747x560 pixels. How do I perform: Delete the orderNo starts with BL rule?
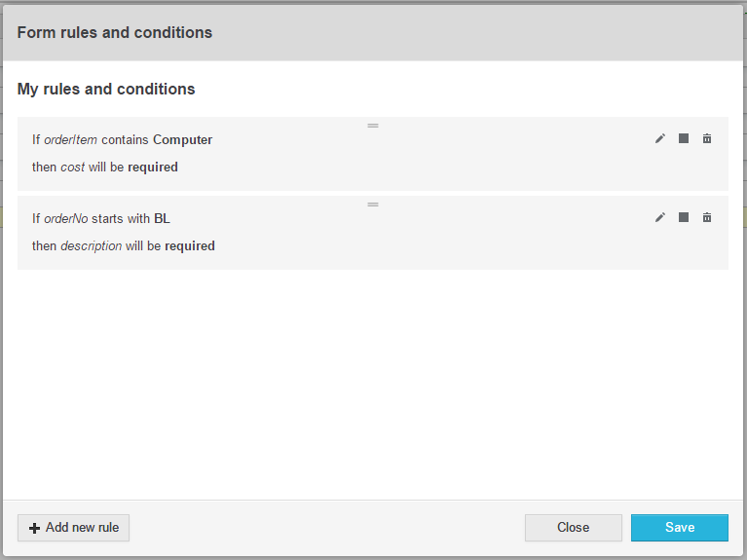707,218
